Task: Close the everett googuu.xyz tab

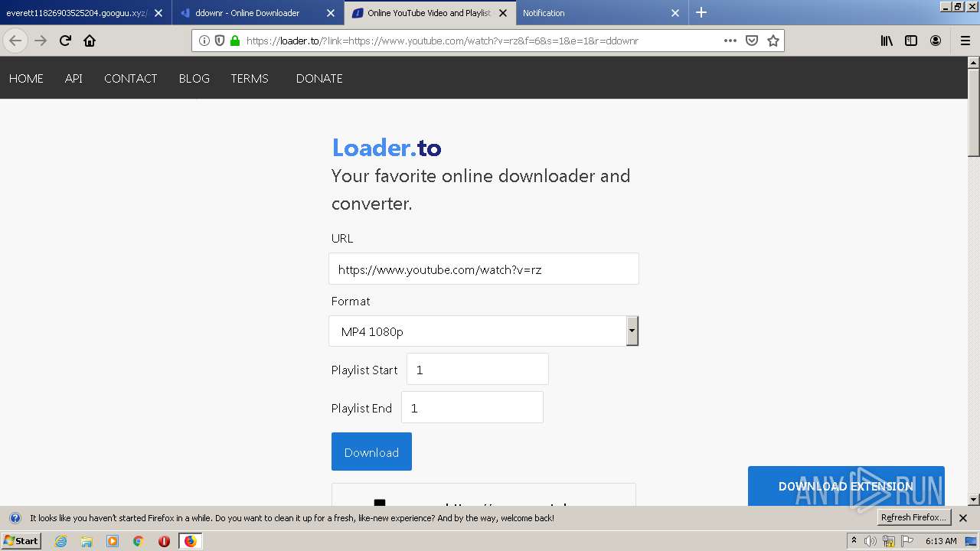Action: tap(158, 13)
